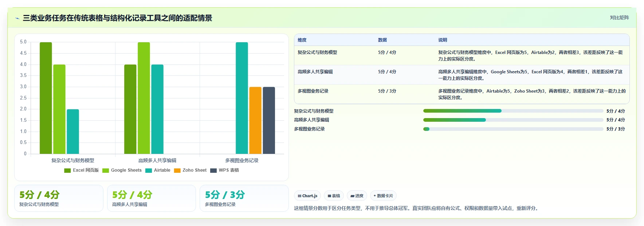Click the 5分 / 3分 cell in the table
The image size is (644, 226).
point(387,91)
